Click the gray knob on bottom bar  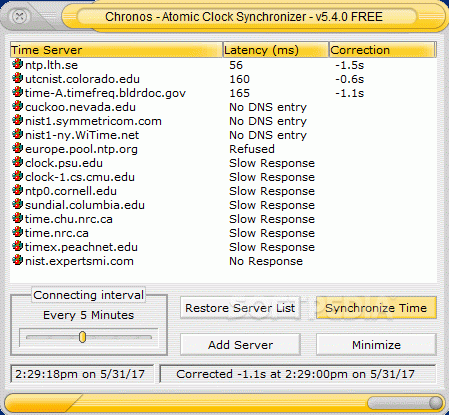(x=435, y=403)
